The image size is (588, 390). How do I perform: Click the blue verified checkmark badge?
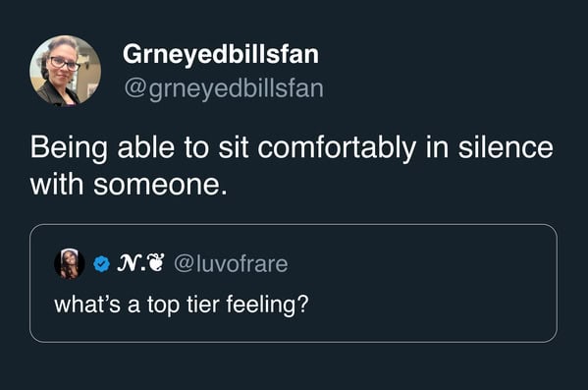[101, 263]
